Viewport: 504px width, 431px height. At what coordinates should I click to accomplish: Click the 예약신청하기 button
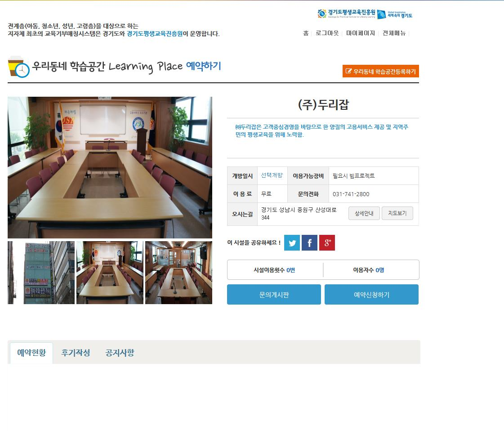pos(371,294)
